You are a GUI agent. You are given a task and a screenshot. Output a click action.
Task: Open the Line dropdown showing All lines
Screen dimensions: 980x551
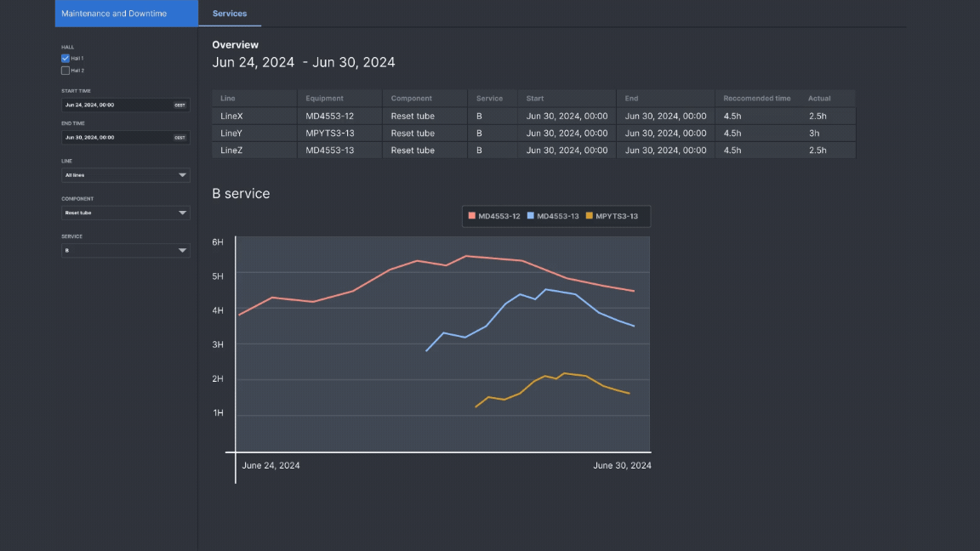click(125, 175)
